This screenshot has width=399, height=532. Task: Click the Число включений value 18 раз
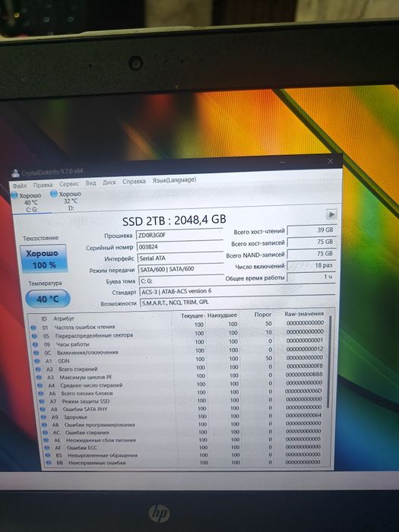point(312,265)
